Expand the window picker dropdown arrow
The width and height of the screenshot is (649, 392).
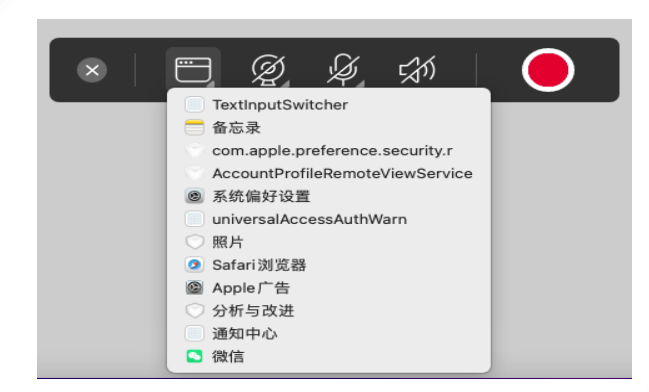[211, 84]
